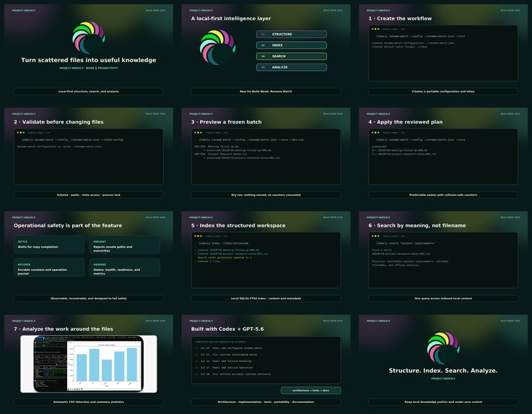532x414 pixels.
Task: Click the 'One query across indexed local content' caption
Action: tap(443, 298)
